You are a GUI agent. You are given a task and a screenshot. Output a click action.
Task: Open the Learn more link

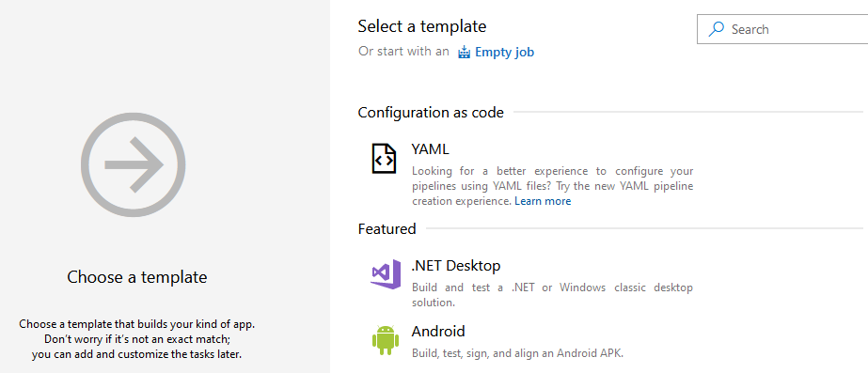point(543,201)
